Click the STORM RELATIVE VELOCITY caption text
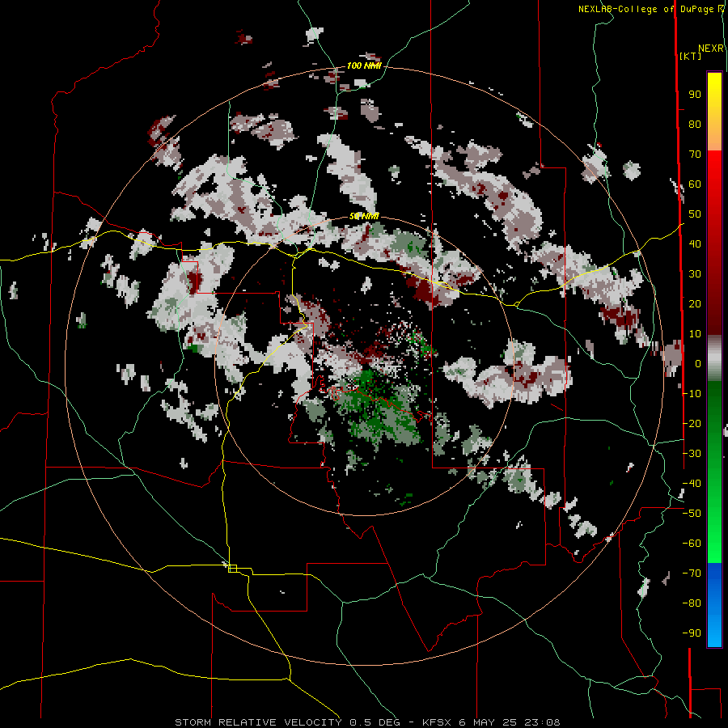This screenshot has height=728, width=728. 258,722
